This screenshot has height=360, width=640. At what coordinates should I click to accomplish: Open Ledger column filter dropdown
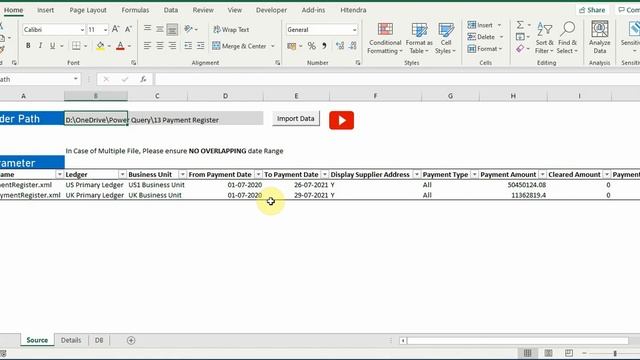pos(122,175)
